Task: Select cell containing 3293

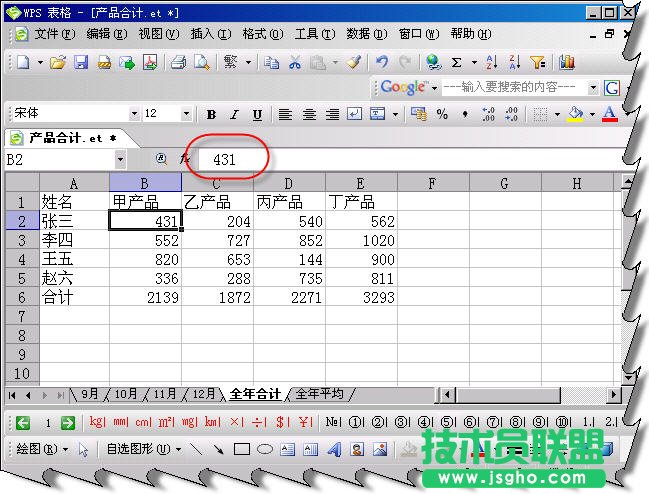Action: pyautogui.click(x=361, y=297)
